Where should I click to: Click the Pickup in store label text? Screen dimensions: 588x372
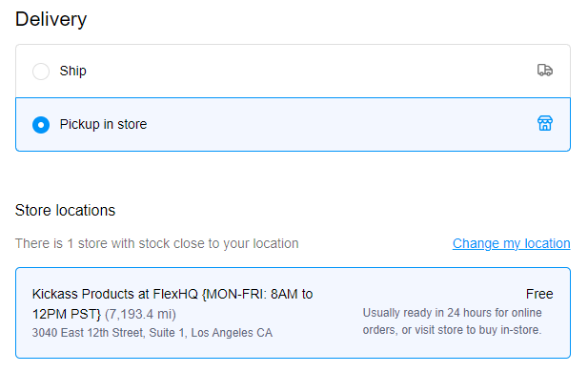click(x=103, y=124)
